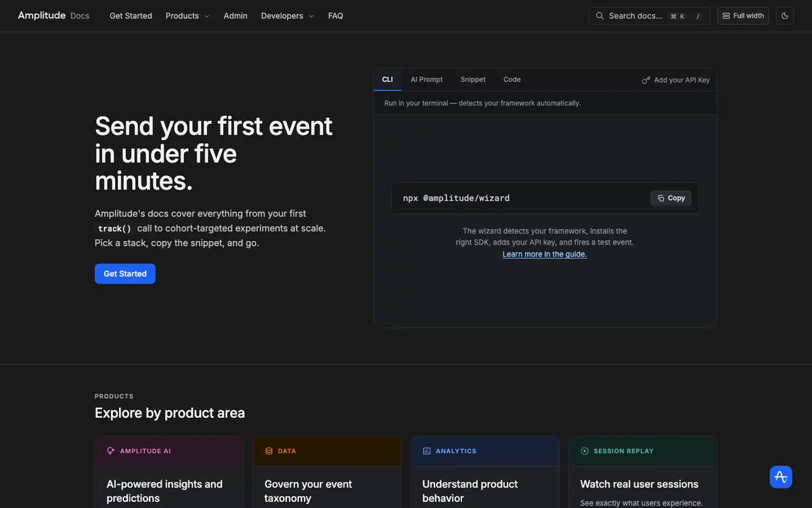Click the npx @amplitude/wizard command text

(456, 198)
